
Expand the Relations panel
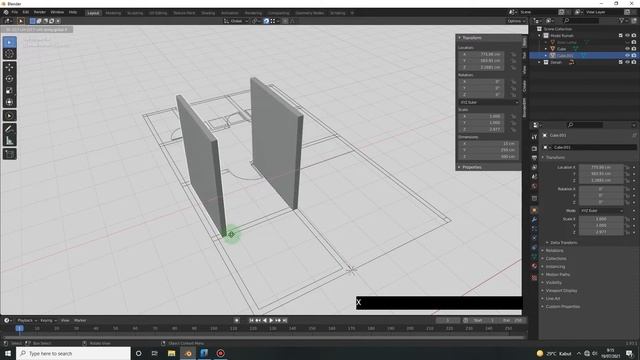click(x=554, y=250)
